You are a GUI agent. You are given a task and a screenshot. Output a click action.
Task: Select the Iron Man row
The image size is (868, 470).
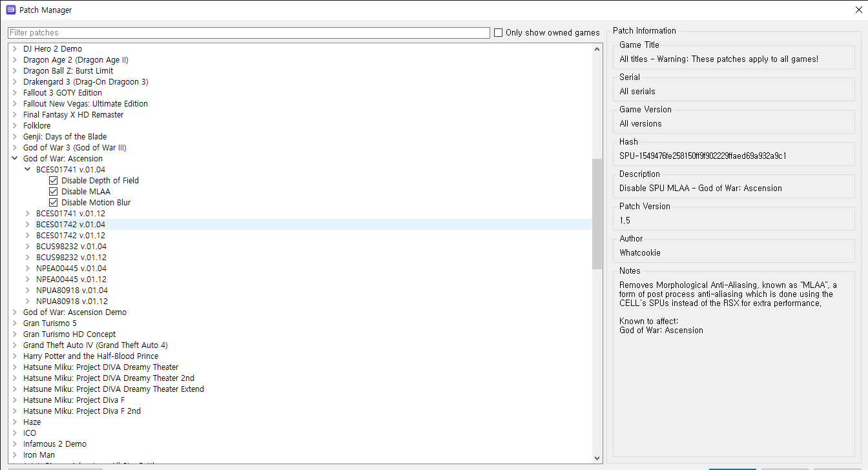click(x=39, y=455)
